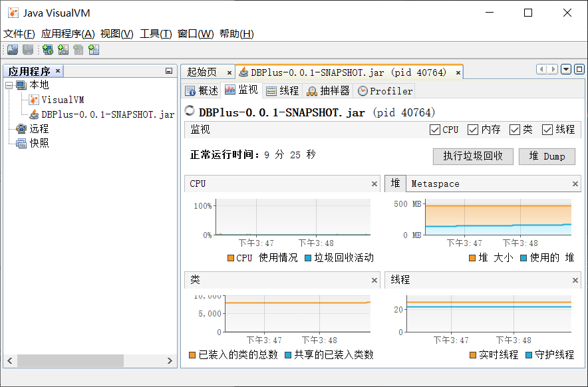588x387 pixels.
Task: Open the 工具(T) menu
Action: tap(156, 34)
